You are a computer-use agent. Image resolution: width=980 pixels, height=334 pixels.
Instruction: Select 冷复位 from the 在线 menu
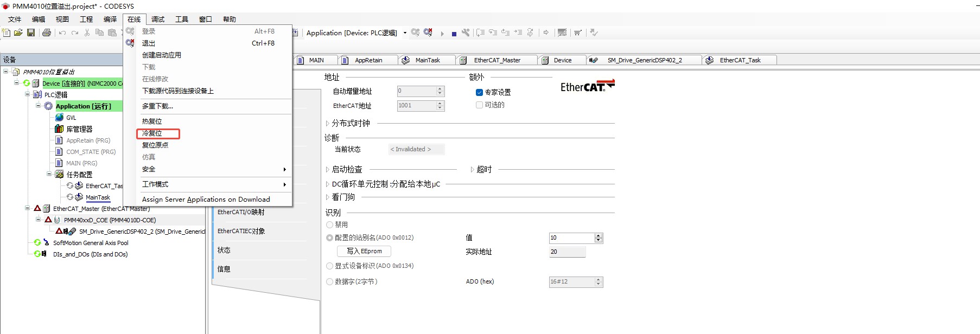(215, 133)
